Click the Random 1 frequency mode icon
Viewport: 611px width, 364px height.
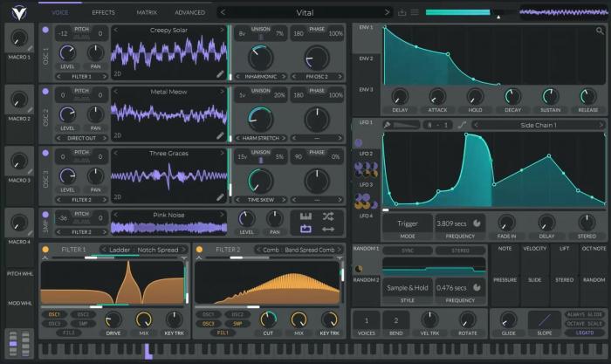[477, 287]
